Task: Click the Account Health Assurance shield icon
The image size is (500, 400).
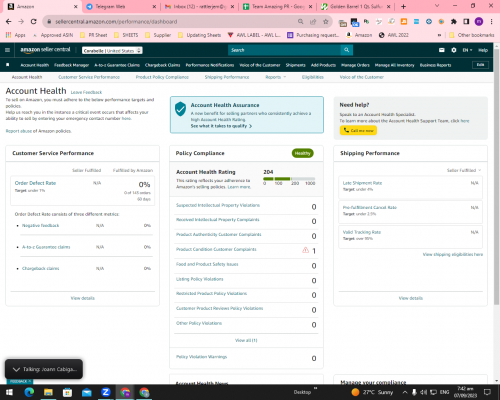Action: tap(180, 109)
